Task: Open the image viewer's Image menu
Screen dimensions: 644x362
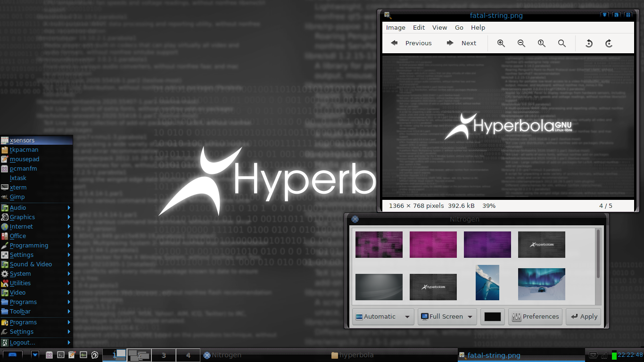Action: 396,27
